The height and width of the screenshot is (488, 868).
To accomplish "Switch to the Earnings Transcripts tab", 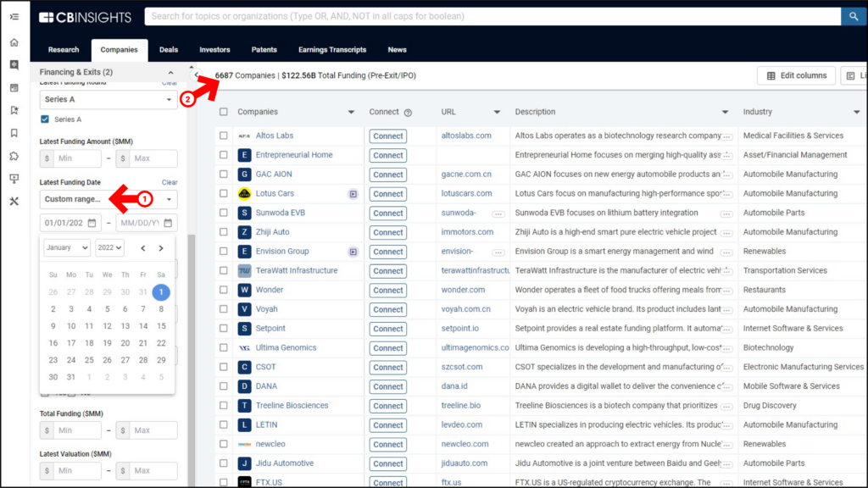I will coord(332,50).
